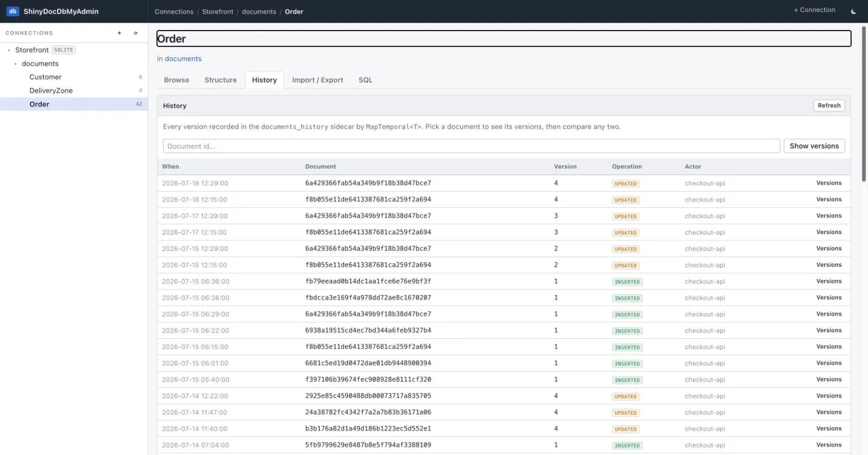Image resolution: width=868 pixels, height=455 pixels.
Task: Click the Version column header
Action: pos(565,167)
